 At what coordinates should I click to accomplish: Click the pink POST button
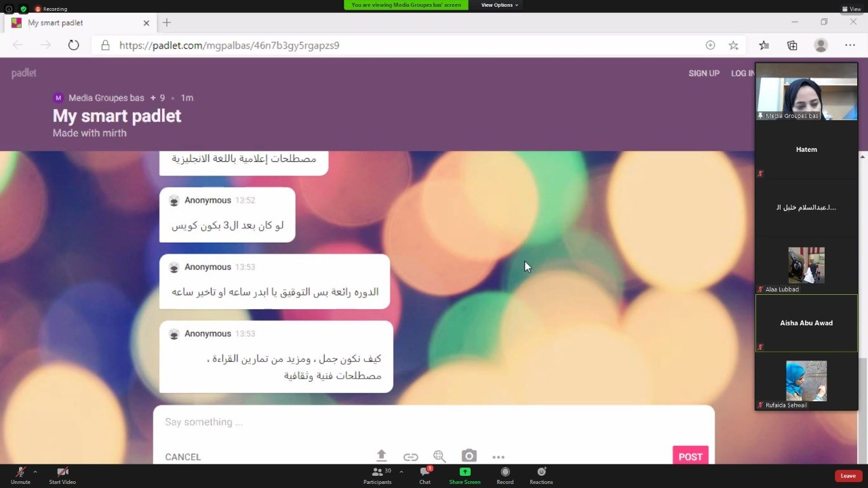pos(690,456)
